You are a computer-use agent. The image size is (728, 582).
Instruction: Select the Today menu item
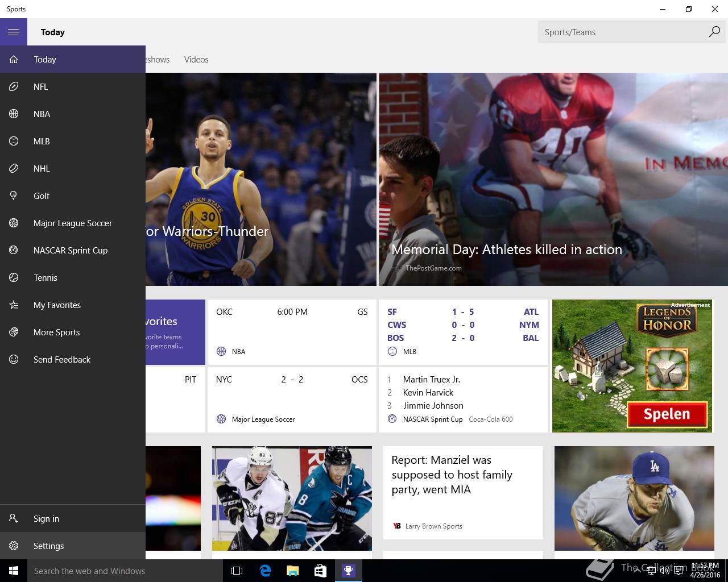click(73, 59)
